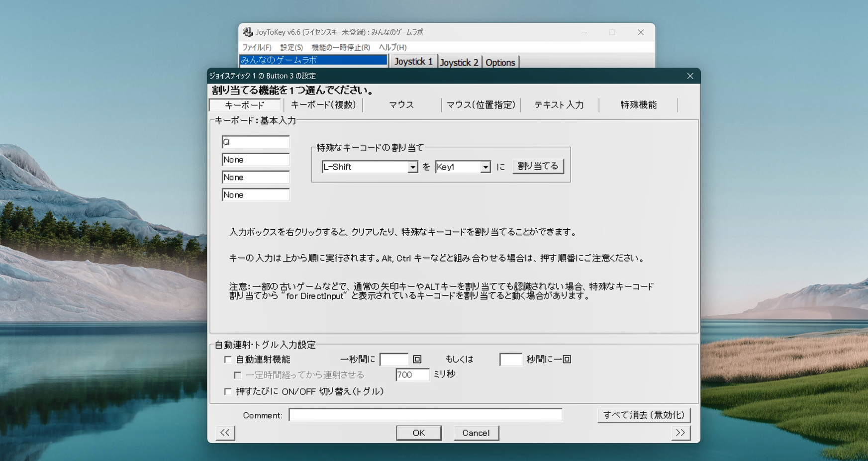Click the 割り当てる assign button
Screen dimensions: 868x461
(538, 166)
